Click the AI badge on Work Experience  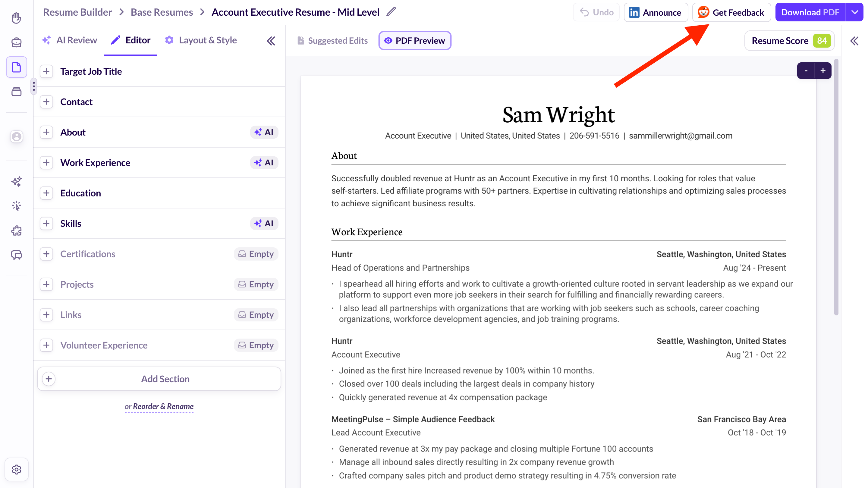click(x=264, y=163)
